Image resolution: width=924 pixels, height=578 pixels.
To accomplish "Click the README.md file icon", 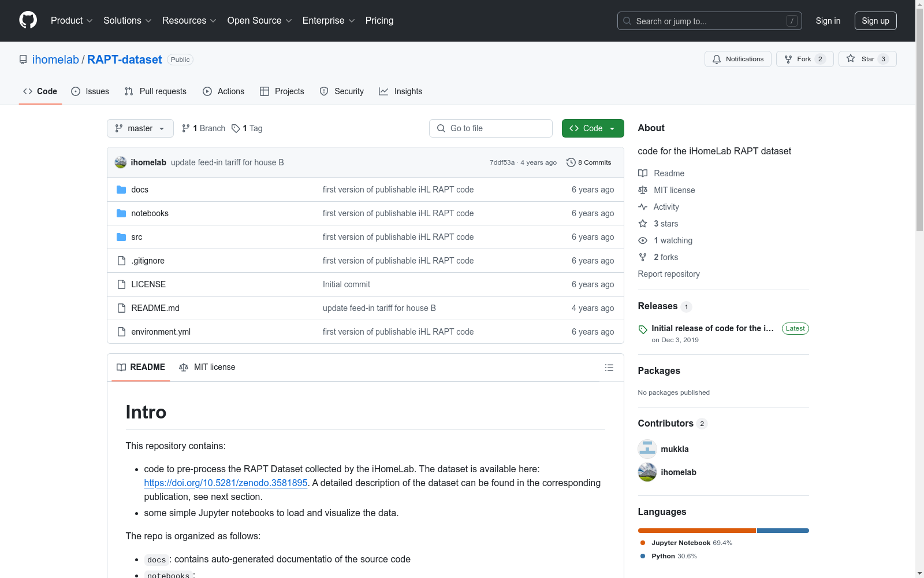I will (121, 308).
